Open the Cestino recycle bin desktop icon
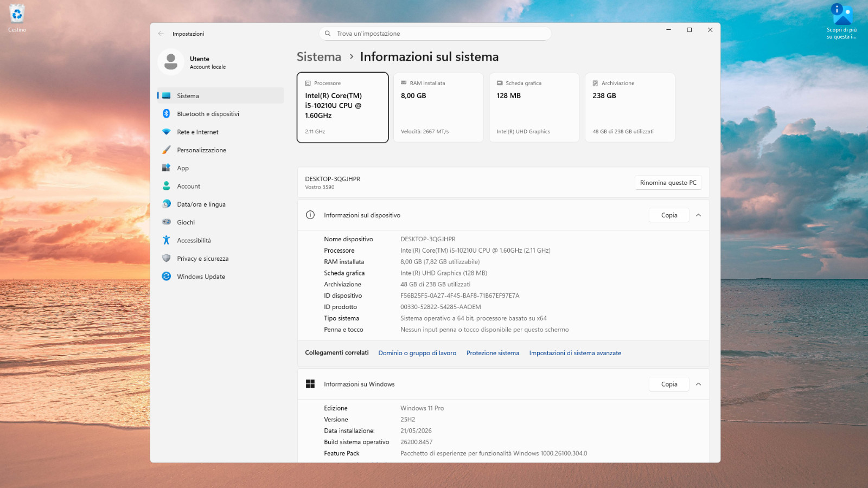 [17, 18]
